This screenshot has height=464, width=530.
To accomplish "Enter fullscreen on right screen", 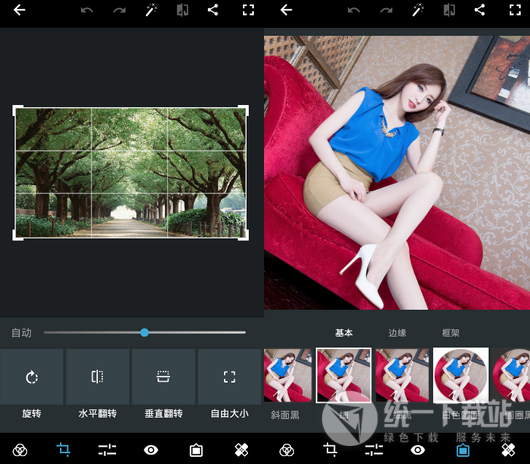I will (515, 10).
